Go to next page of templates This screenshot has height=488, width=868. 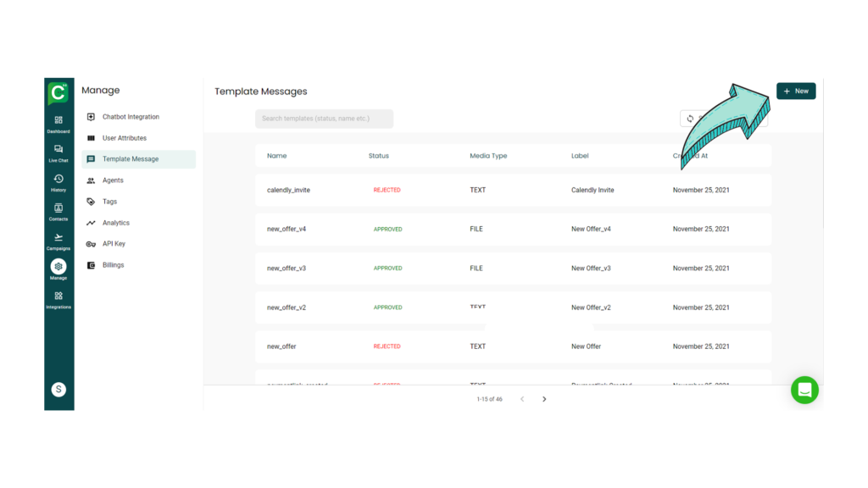pos(544,399)
